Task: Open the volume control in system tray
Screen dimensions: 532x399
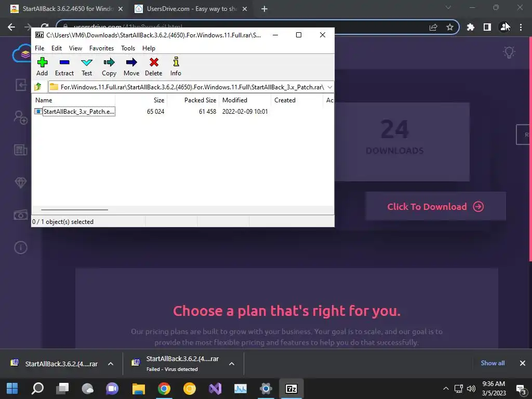Action: (471, 389)
